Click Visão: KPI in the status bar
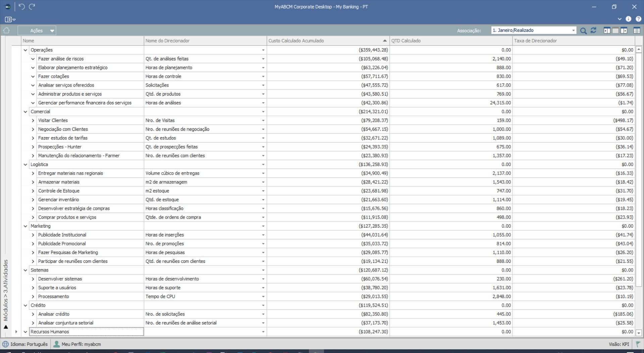The height and width of the screenshot is (353, 644). (619, 344)
